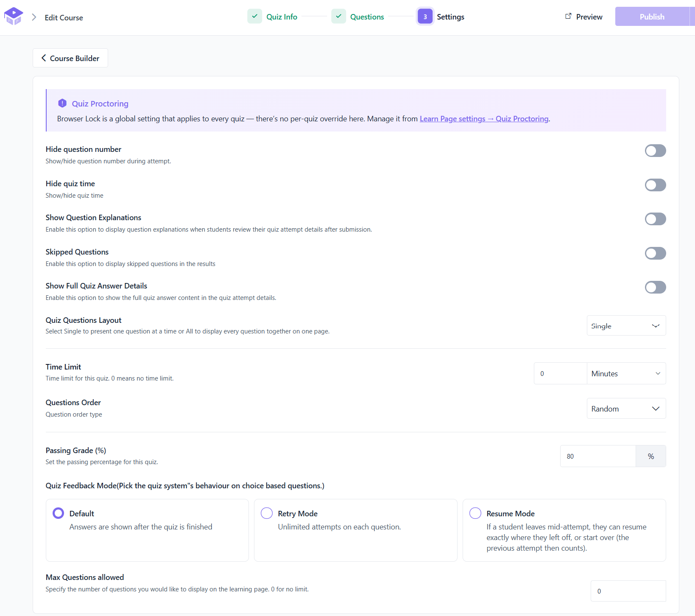Click the Quiz Info step checkmark icon
This screenshot has height=616, width=695.
(255, 17)
